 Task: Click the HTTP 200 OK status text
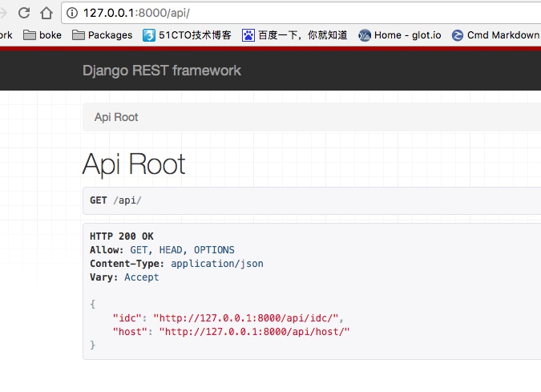(122, 236)
